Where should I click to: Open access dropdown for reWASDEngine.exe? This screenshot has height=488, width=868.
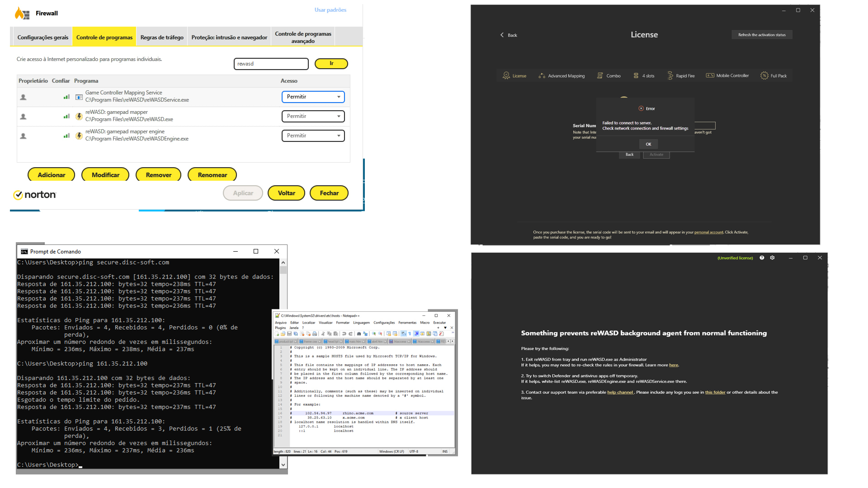tap(313, 136)
